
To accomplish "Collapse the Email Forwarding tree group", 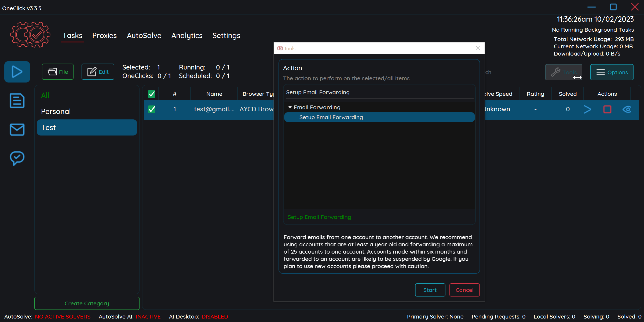I will pos(290,107).
